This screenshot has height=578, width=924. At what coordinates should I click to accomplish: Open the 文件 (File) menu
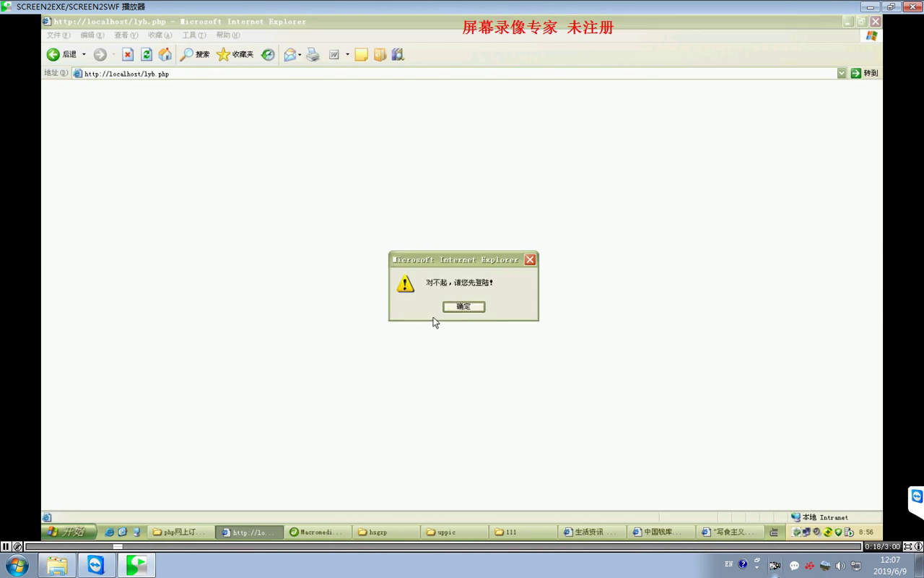click(x=58, y=35)
